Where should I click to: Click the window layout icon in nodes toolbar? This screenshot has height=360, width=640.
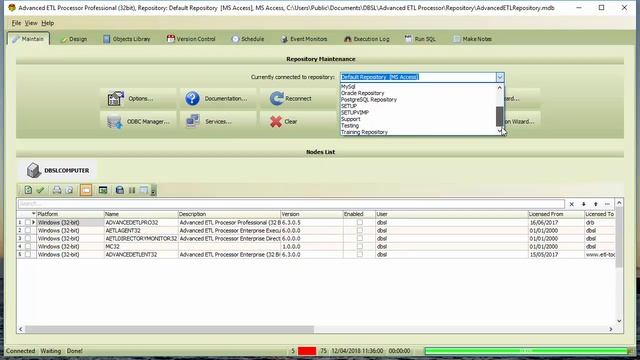point(144,190)
